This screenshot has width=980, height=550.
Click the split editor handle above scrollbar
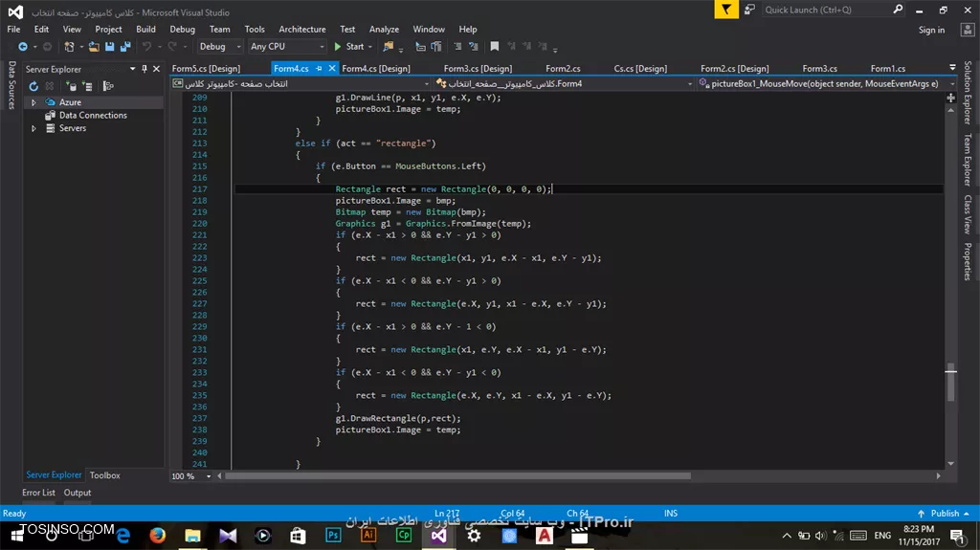(950, 98)
